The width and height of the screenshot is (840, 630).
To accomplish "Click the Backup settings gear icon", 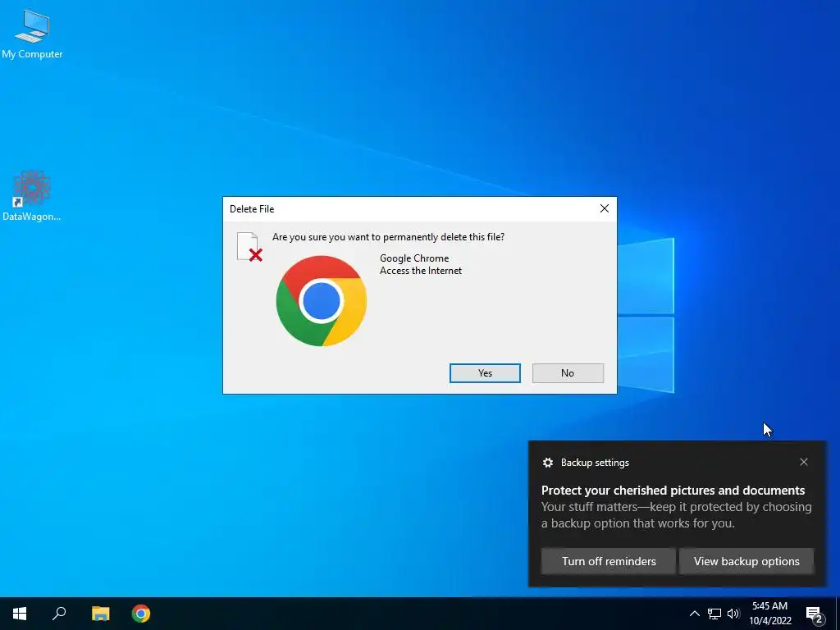I will [x=547, y=463].
